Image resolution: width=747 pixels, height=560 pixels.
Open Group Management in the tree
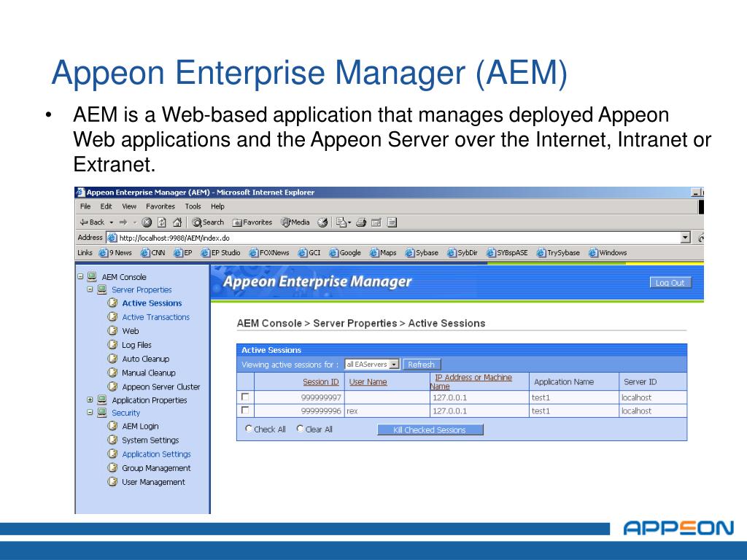[156, 468]
